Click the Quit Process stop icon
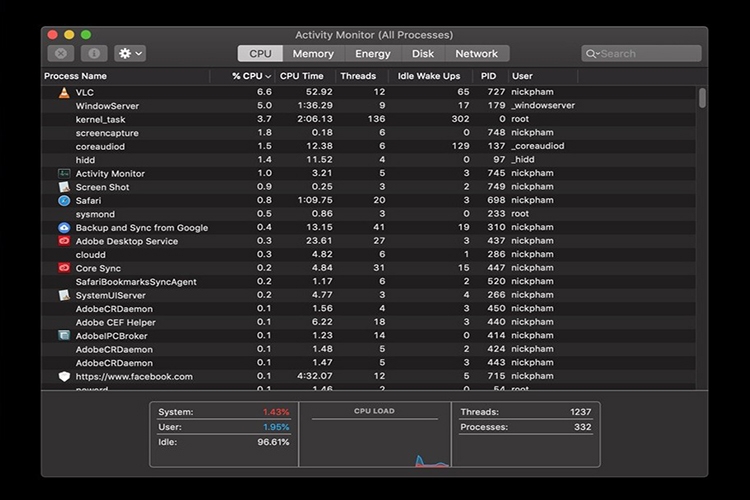This screenshot has height=500, width=750. (61, 54)
